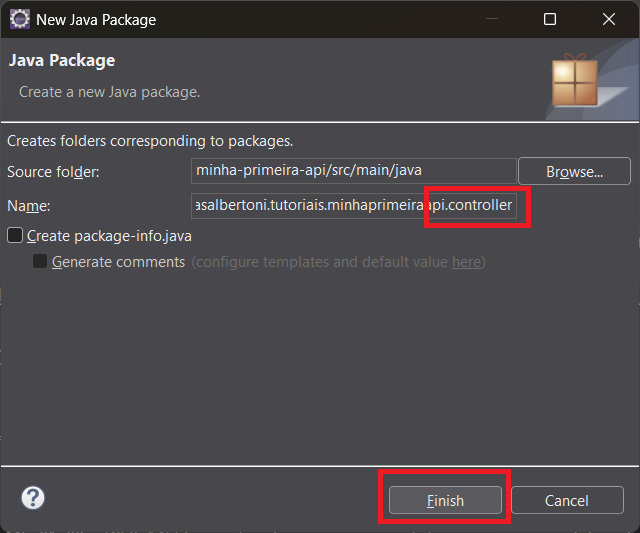Open the Browse... source folder dialog
The width and height of the screenshot is (640, 533).
pyautogui.click(x=574, y=171)
